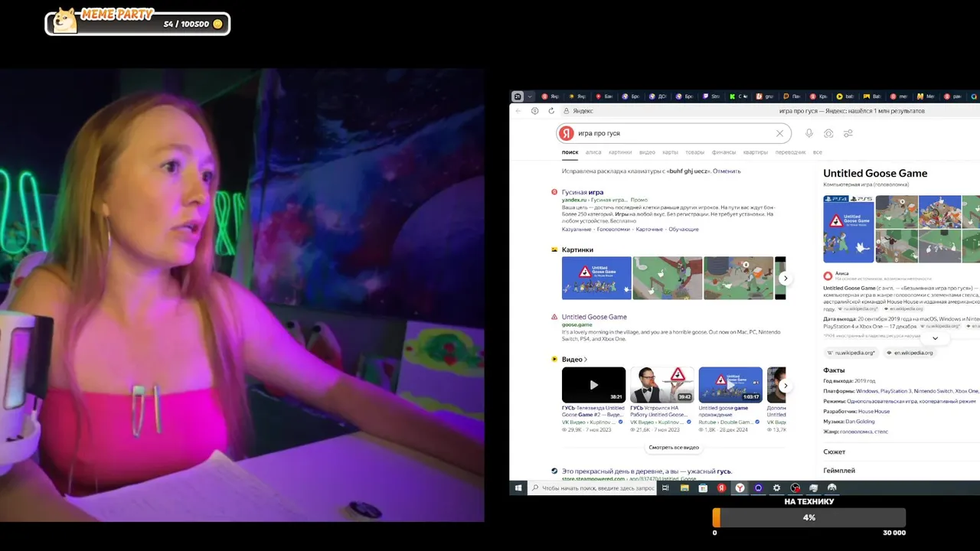980x551 pixels.
Task: Open the 'House House' developer link
Action: point(874,412)
